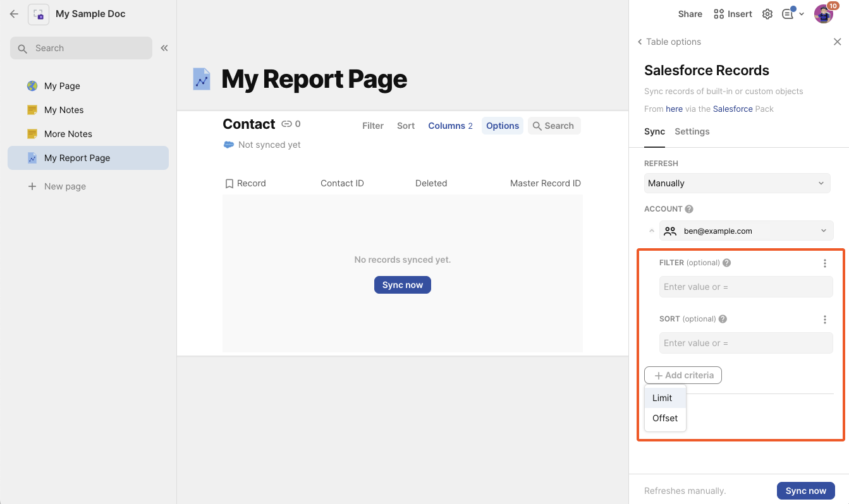
Task: Open the comments icon with blue dot
Action: 788,14
